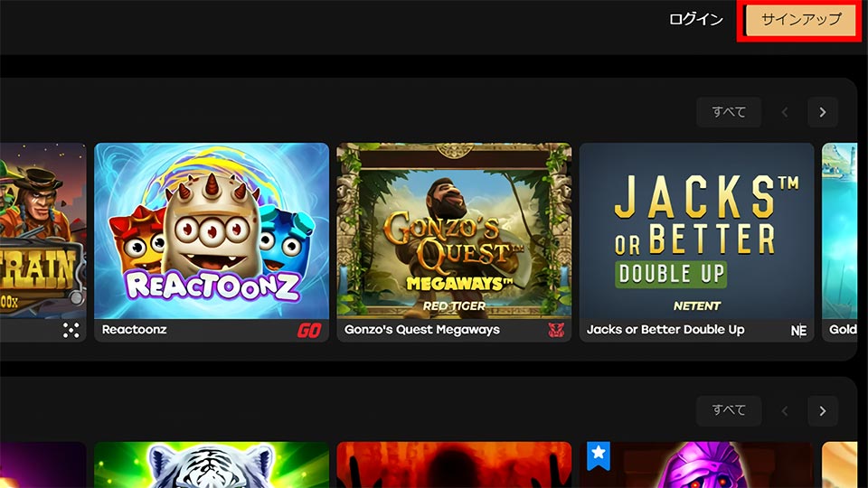Select the Gonzo's Quest Megaways title text
The image size is (868, 488).
coord(422,330)
